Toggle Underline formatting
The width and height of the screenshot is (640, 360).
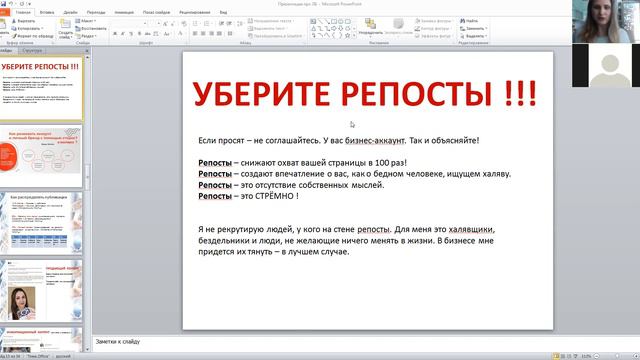[x=131, y=33]
